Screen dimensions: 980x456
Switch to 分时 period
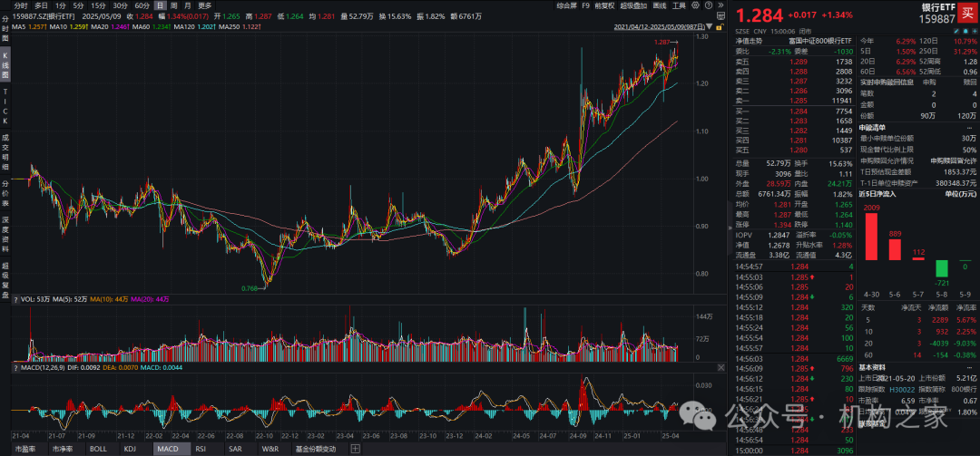pos(21,5)
